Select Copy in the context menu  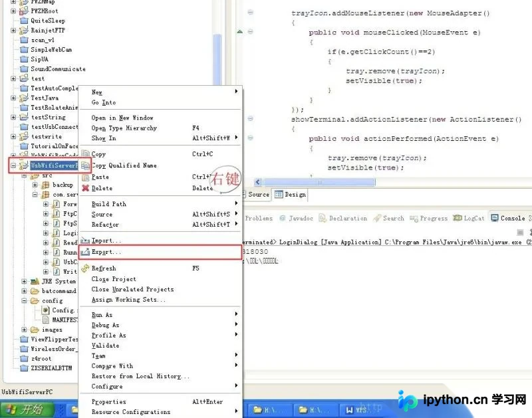tap(160, 154)
